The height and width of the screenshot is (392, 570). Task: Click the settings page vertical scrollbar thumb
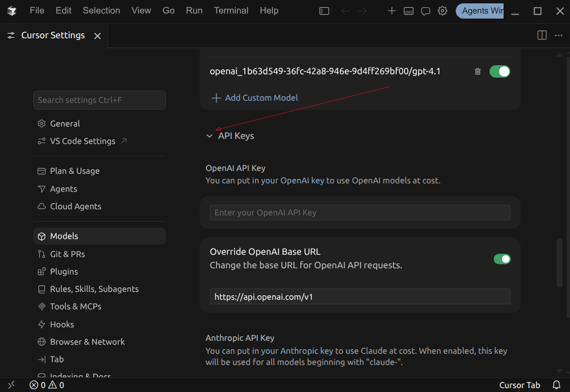(x=559, y=262)
